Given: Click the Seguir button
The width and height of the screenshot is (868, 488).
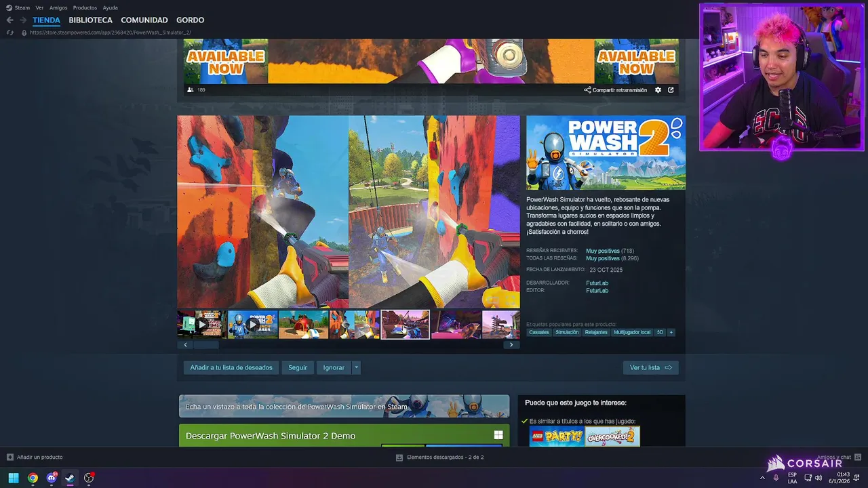Looking at the screenshot, I should (x=298, y=367).
